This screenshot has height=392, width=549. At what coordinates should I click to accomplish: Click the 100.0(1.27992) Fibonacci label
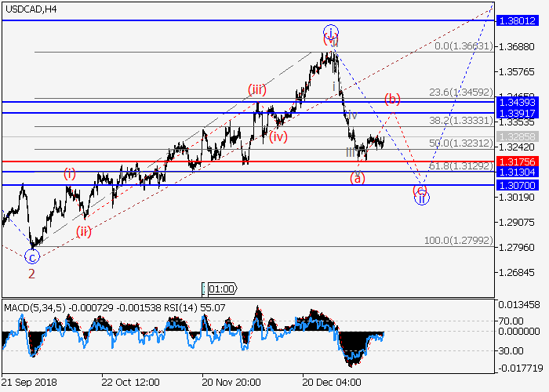click(458, 241)
